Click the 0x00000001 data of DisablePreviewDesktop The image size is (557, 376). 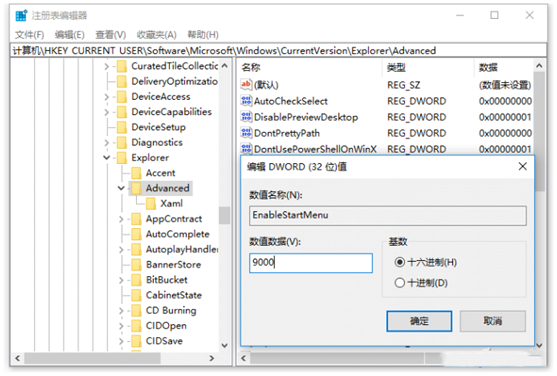point(505,117)
